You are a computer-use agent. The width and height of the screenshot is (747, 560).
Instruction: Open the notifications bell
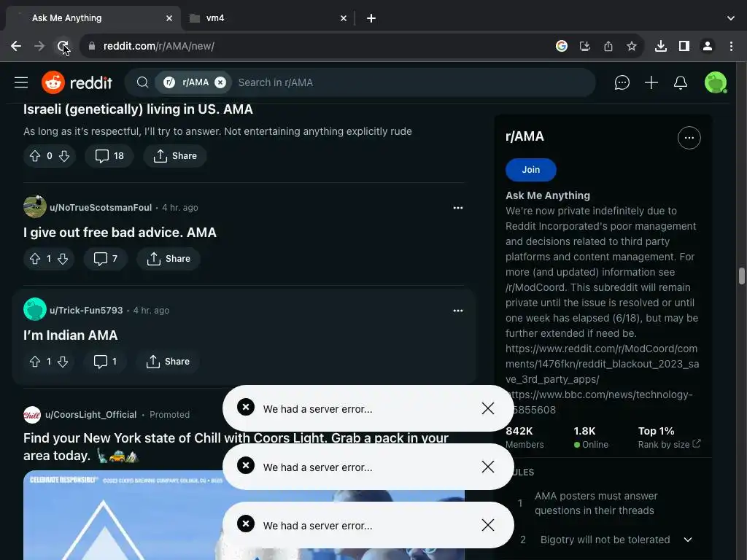681,82
